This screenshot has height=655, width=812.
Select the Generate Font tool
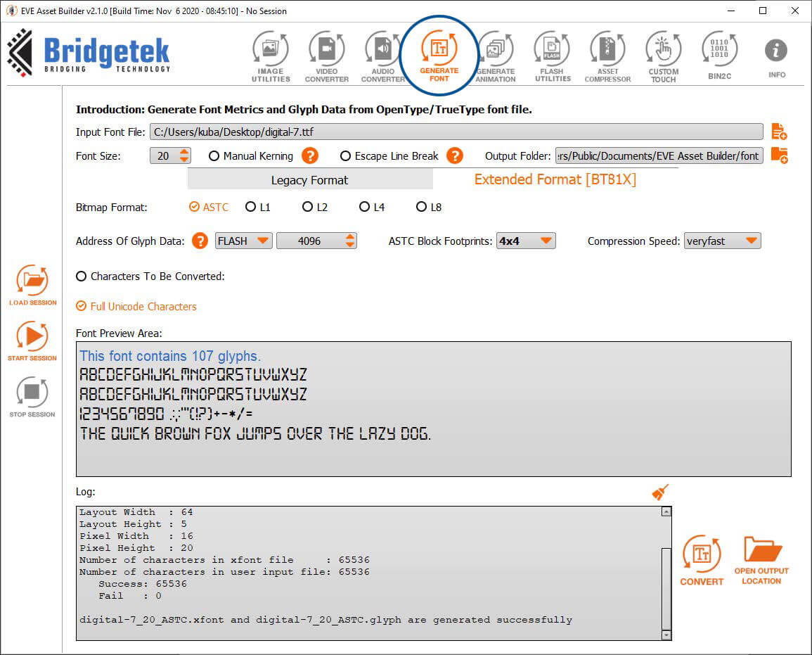point(439,56)
